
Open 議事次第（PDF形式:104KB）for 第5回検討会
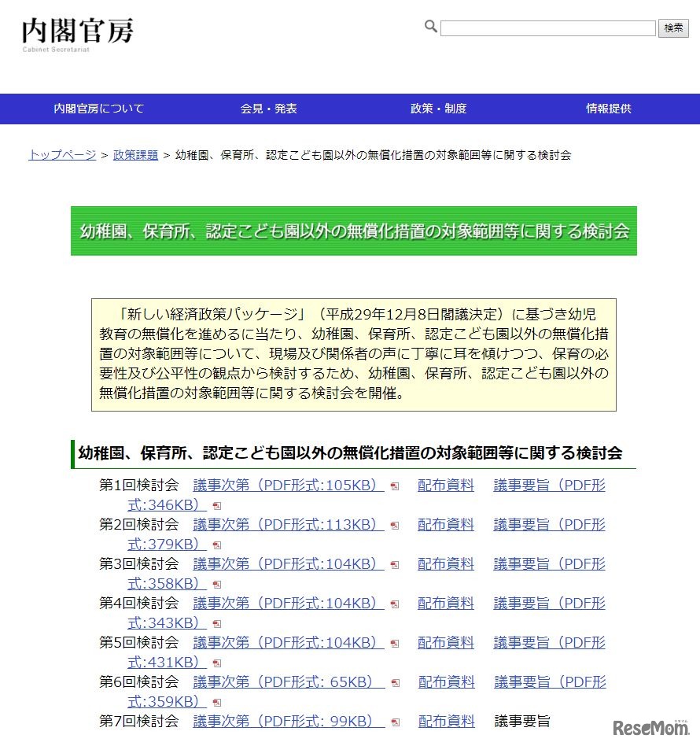pyautogui.click(x=286, y=643)
